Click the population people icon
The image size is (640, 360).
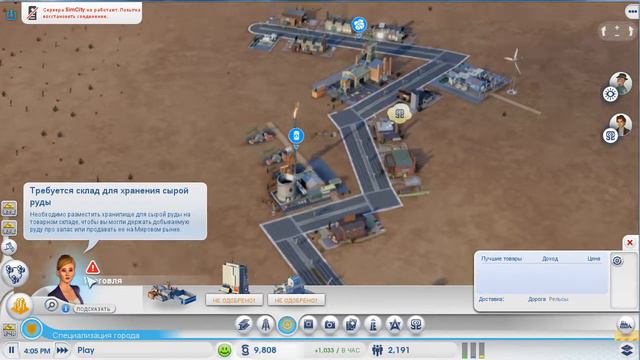point(377,350)
